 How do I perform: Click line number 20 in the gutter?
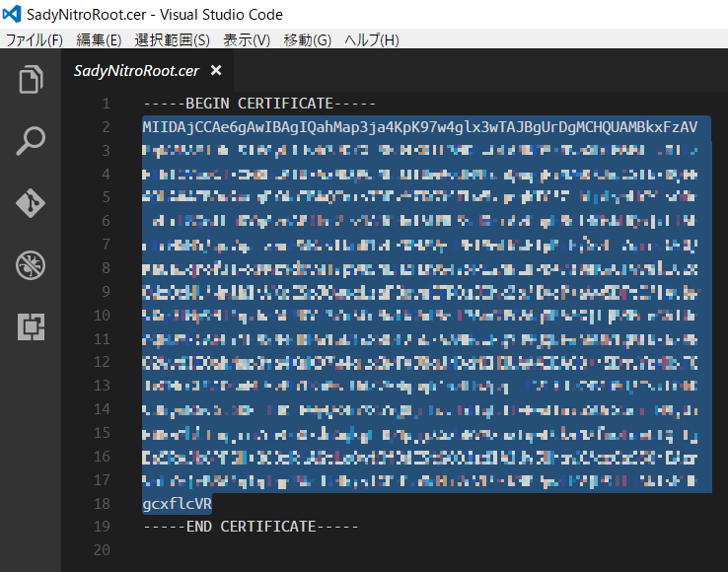103,550
